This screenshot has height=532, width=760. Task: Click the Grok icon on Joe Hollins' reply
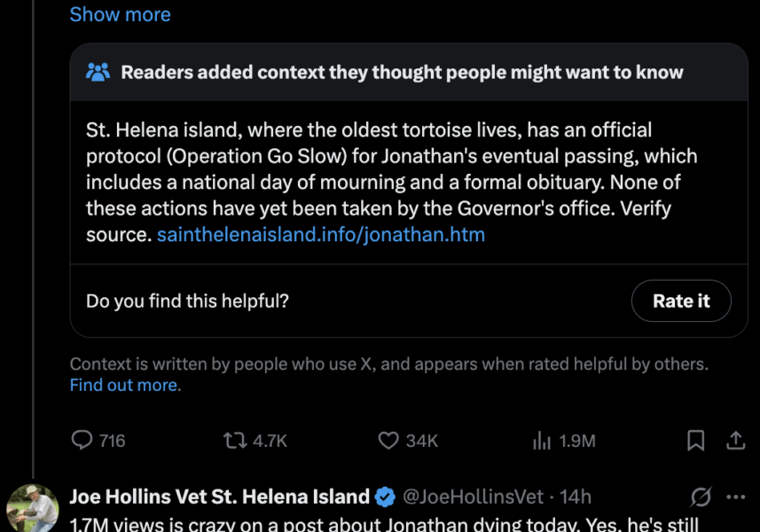[x=701, y=497]
